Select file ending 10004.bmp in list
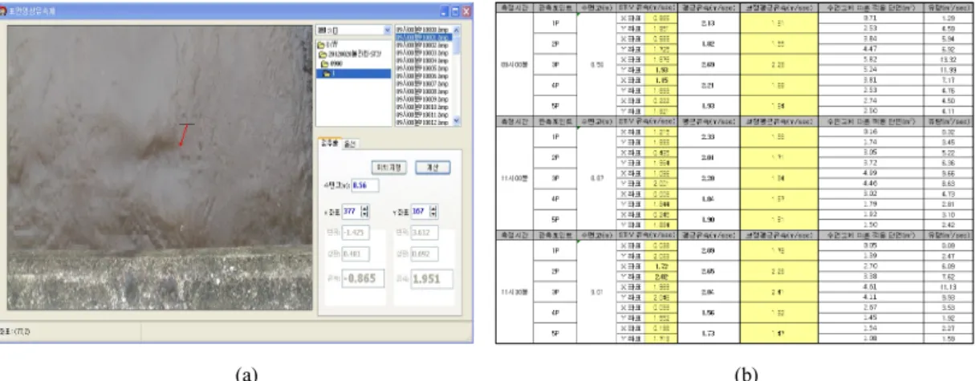The width and height of the screenshot is (980, 381). pyautogui.click(x=424, y=60)
